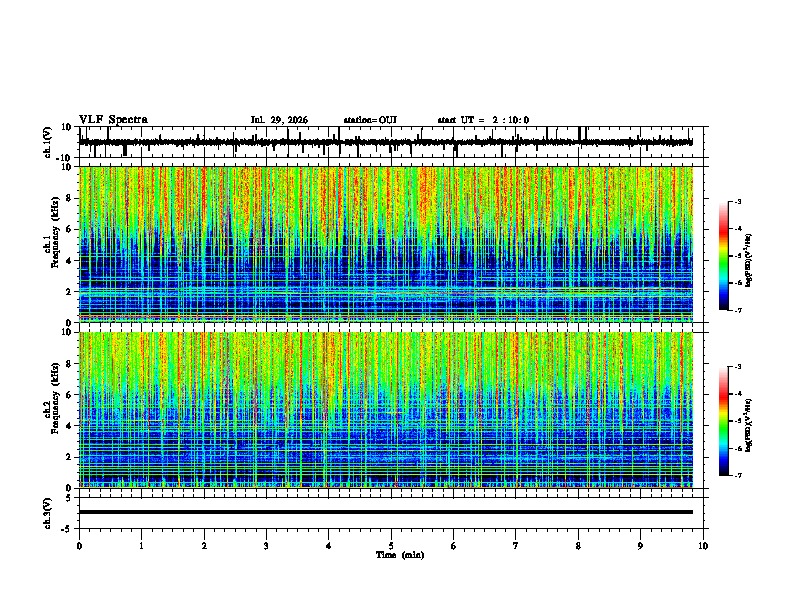Click the ch.1 waveform voltage trace
Screen dimensions: 792x612
[386, 142]
